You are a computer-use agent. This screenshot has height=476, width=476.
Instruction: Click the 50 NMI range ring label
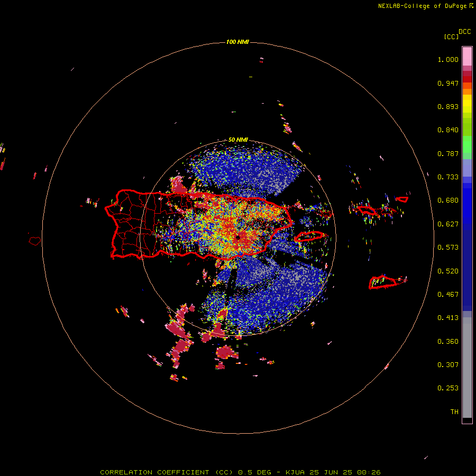click(238, 140)
